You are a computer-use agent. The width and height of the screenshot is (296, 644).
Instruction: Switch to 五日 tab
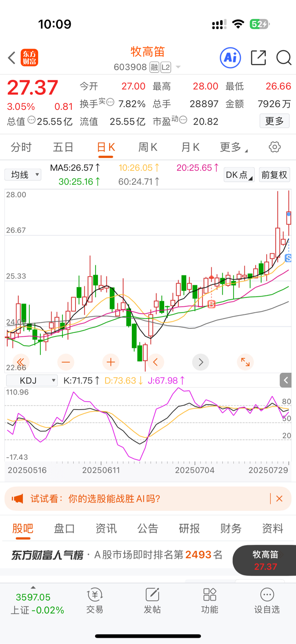(63, 147)
